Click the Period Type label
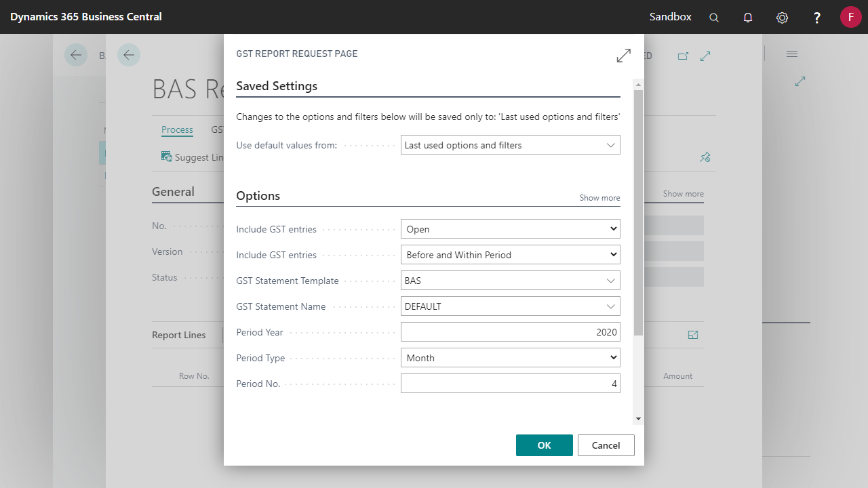868x488 pixels. (260, 358)
